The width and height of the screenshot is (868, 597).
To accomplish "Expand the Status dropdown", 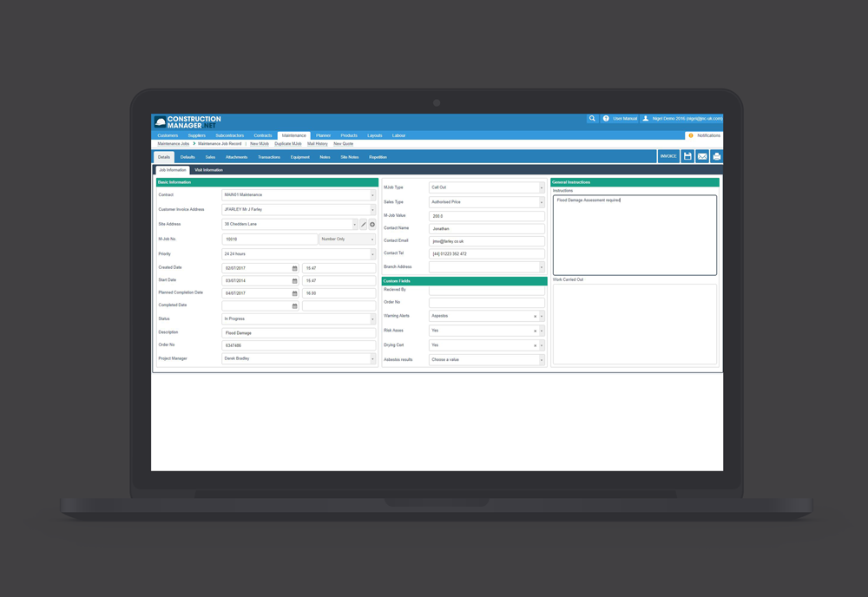I will 372,319.
